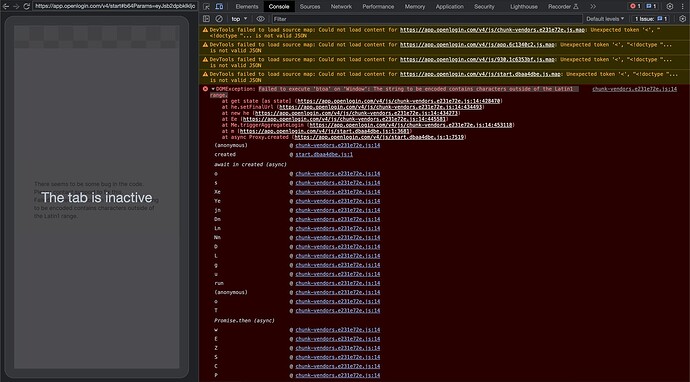Switch to the Network tab
This screenshot has height=382, width=690.
click(341, 7)
